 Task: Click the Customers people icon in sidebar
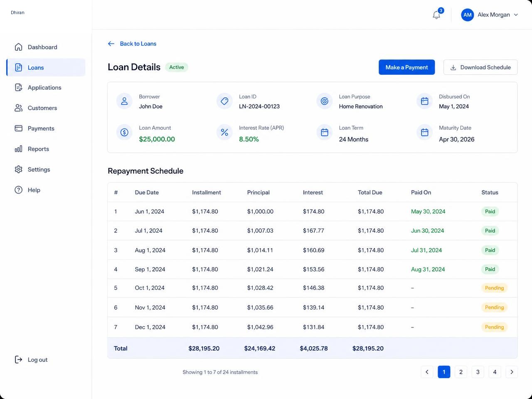(x=18, y=108)
